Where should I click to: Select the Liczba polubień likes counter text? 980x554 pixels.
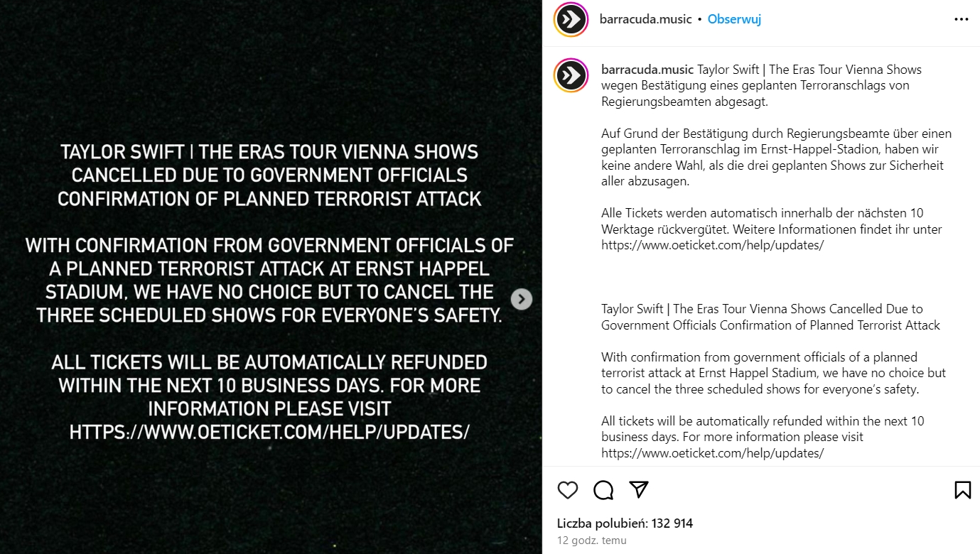[x=618, y=522]
